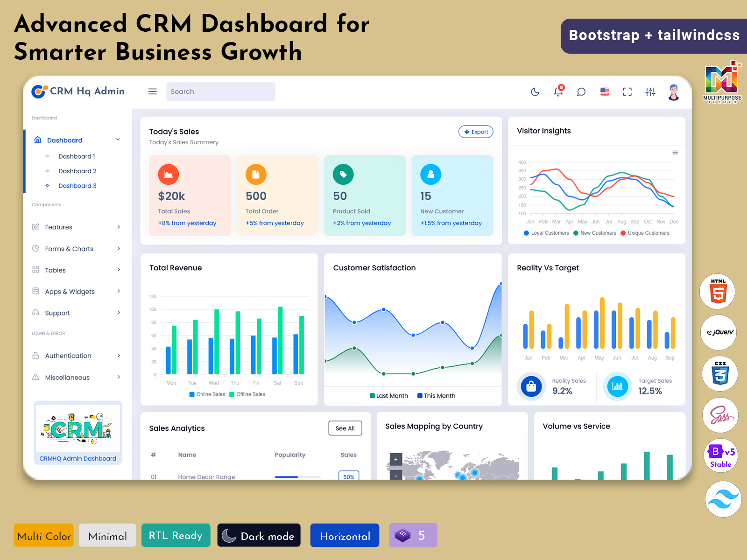The image size is (747, 560).
Task: Expand Forms & Charts chevron
Action: 119,248
